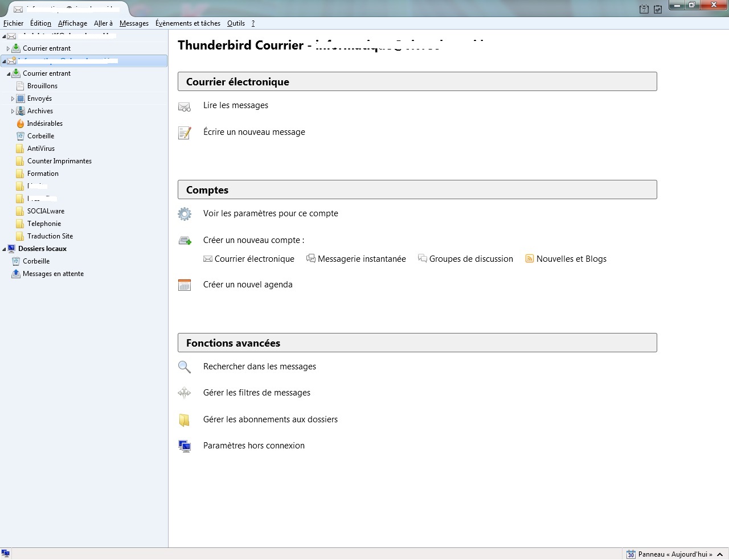Expand the Panneau Aujourd'hui chevron
This screenshot has width=729, height=560.
tap(720, 554)
